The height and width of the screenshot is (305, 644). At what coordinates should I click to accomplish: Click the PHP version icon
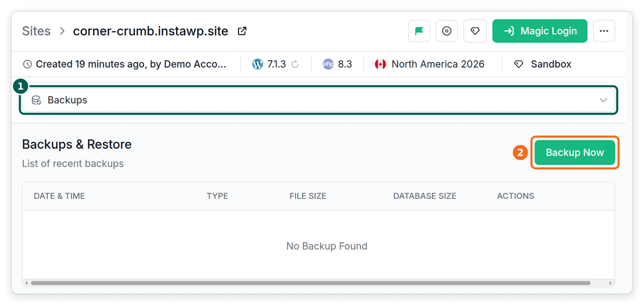coord(328,64)
